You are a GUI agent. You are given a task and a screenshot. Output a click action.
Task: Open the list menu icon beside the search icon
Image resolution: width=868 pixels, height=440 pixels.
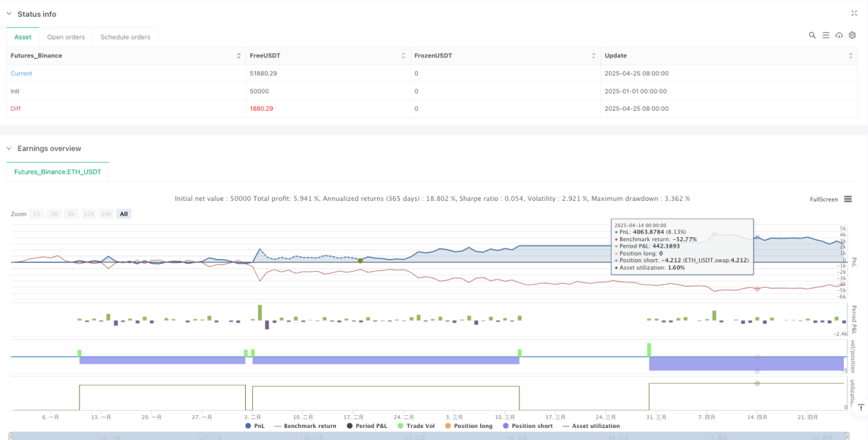click(x=826, y=35)
